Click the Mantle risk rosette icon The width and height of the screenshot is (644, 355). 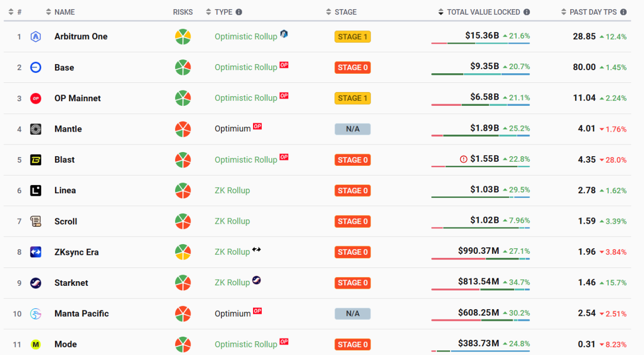click(x=183, y=129)
